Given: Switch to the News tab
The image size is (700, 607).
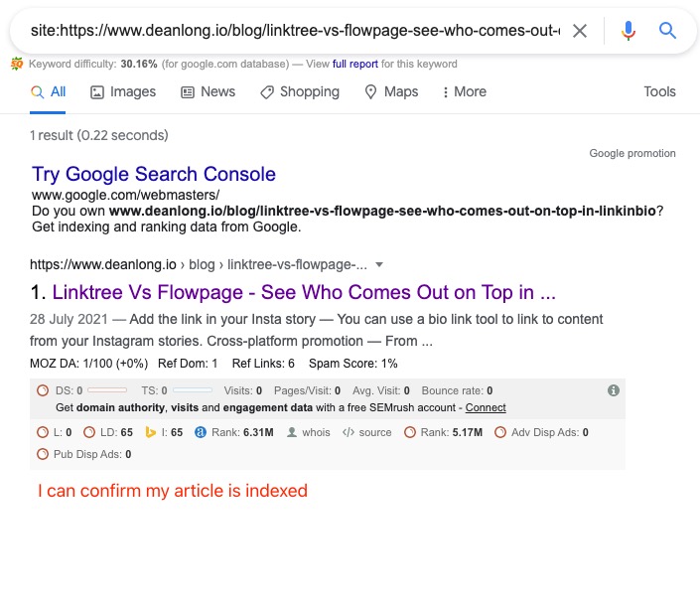Looking at the screenshot, I should (208, 91).
